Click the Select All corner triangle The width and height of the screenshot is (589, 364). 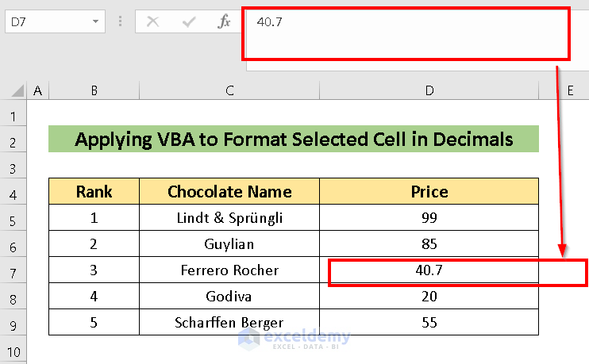pyautogui.click(x=14, y=92)
